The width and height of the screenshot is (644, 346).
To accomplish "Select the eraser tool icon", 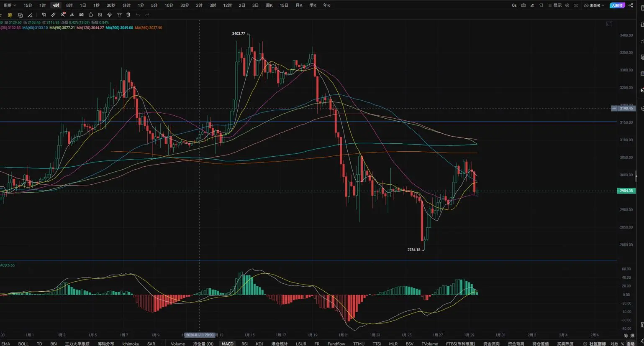I will tap(72, 15).
